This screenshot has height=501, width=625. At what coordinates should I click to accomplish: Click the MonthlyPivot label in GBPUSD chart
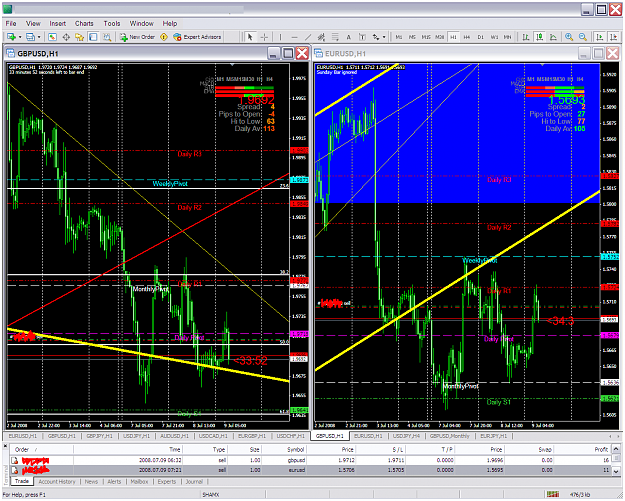(150, 289)
